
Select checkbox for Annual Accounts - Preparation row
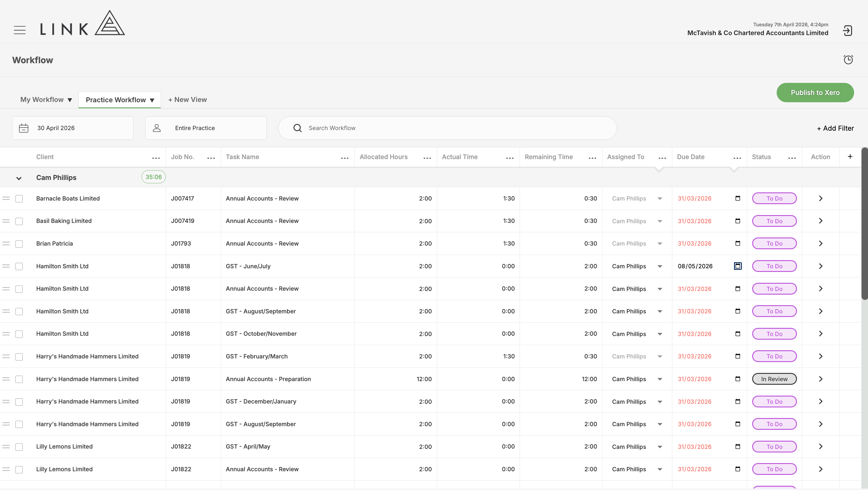point(19,380)
